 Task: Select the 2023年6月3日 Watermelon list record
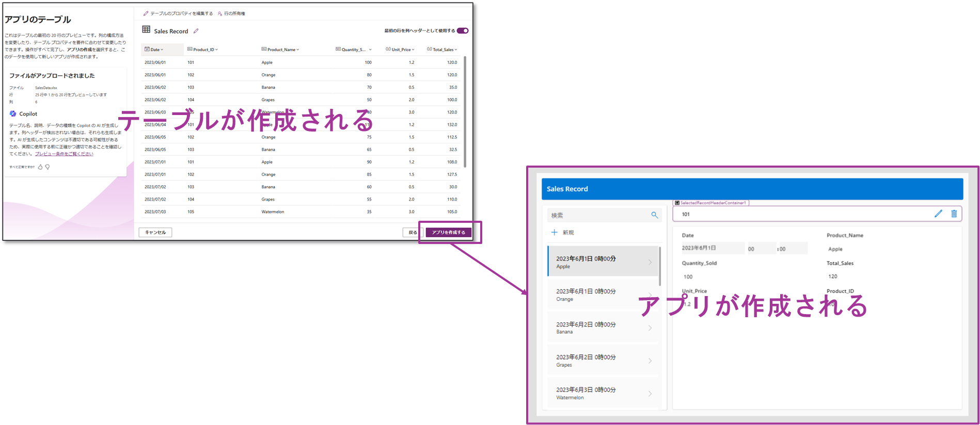603,393
